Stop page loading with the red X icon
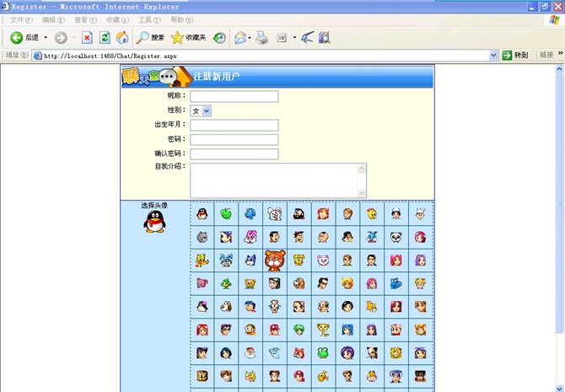The height and width of the screenshot is (392, 565). coord(87,37)
